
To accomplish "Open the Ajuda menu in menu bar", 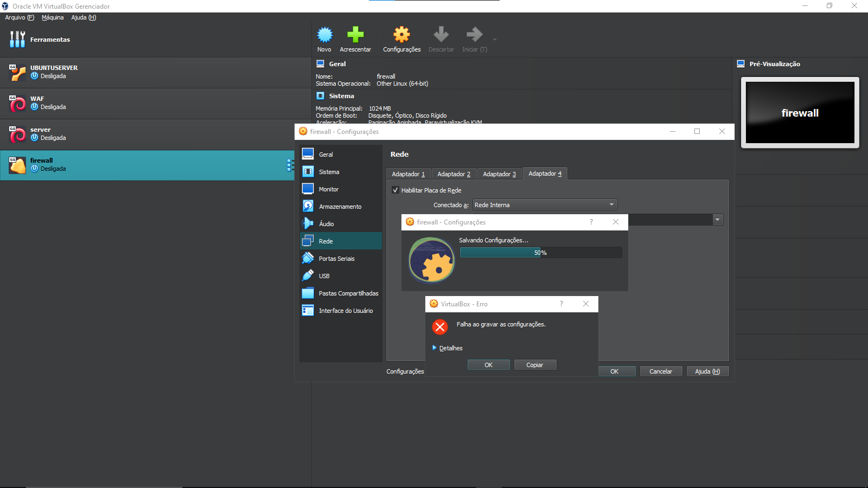I will (x=84, y=17).
